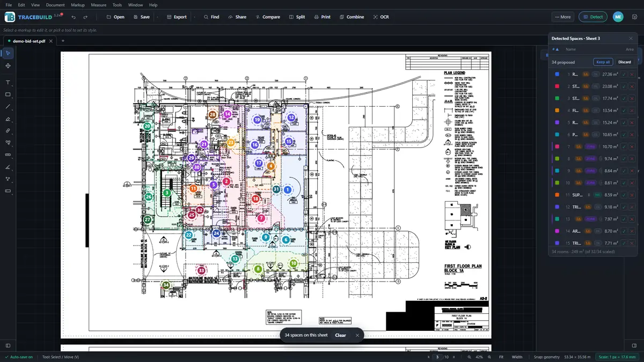Open the Save dropdown arrow

[x=157, y=17]
